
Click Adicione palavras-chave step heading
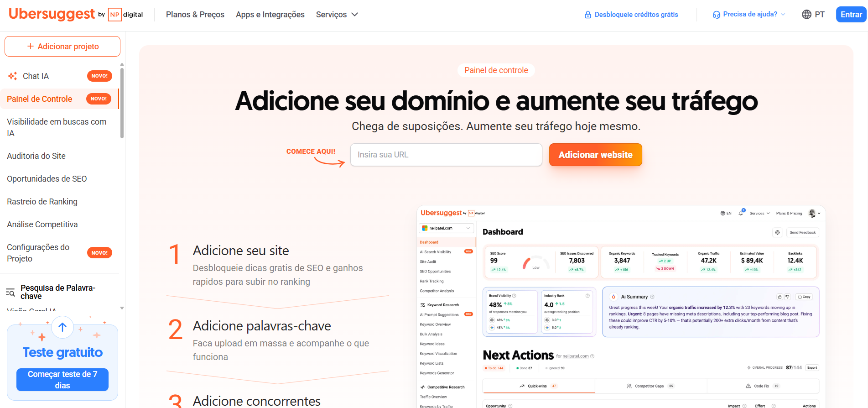262,326
